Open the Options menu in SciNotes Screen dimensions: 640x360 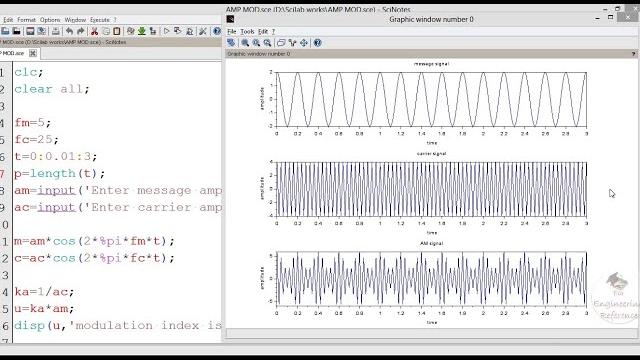50,20
